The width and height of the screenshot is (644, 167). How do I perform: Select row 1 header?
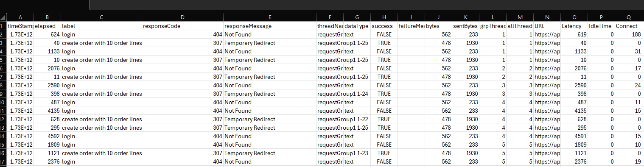point(3,26)
